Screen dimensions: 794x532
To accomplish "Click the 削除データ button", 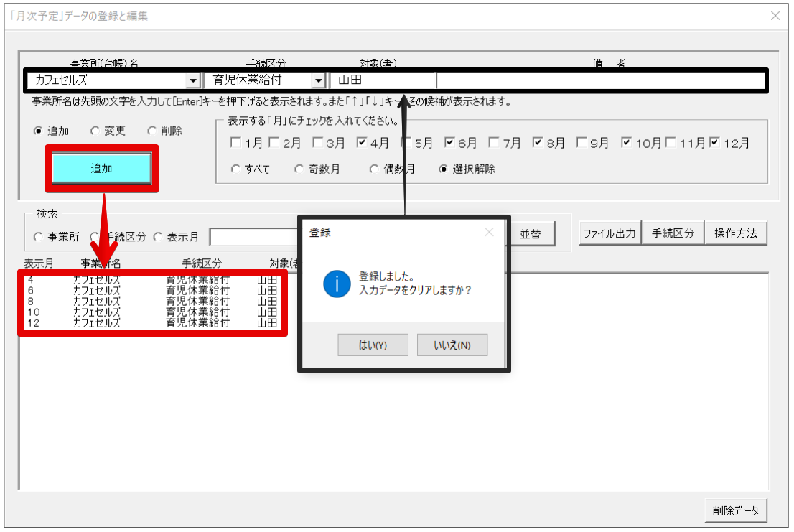I will 736,510.
